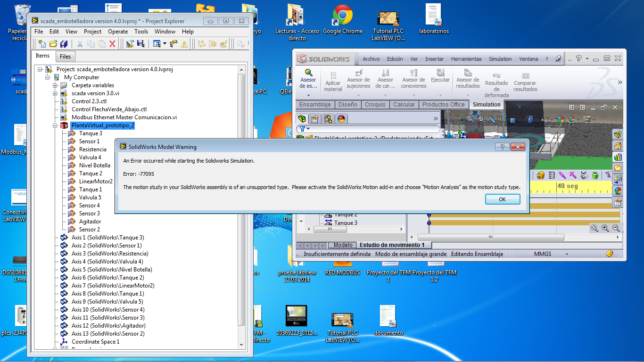The width and height of the screenshot is (644, 362).
Task: Open the Herramientas menu in SolidWorks
Action: pos(466,59)
